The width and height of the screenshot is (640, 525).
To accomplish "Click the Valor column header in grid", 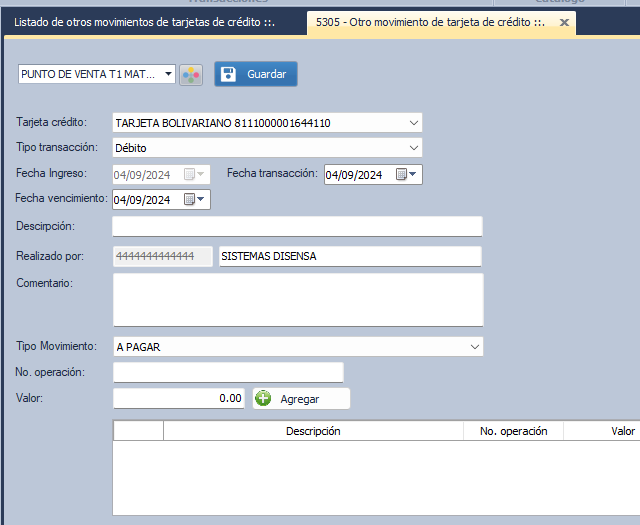I will coord(622,431).
